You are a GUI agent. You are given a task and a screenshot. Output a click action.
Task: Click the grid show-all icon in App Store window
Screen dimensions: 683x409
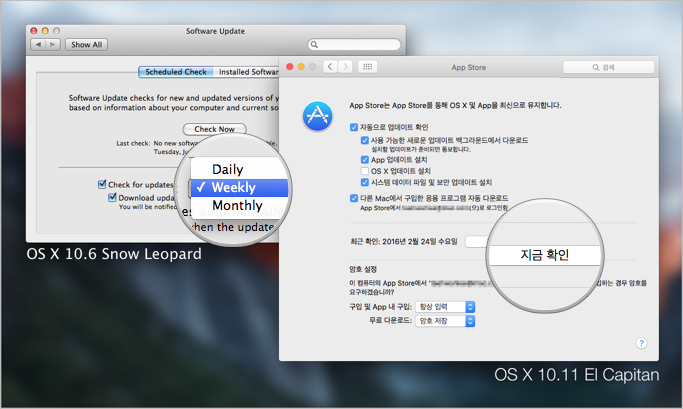[x=367, y=67]
